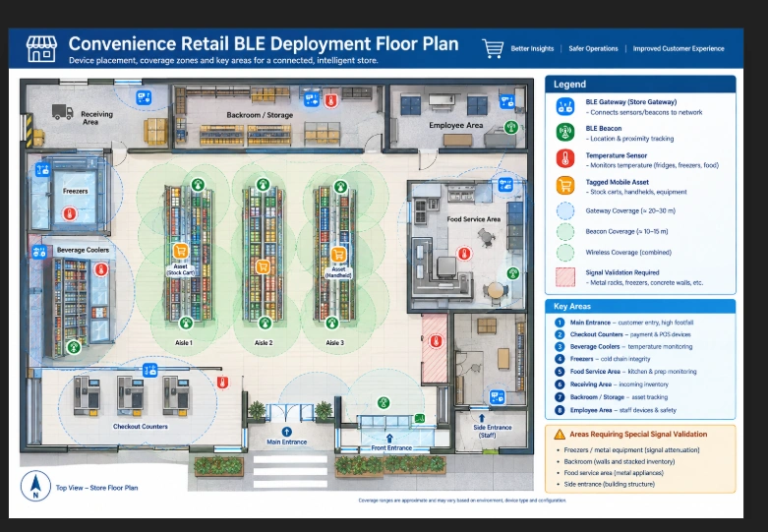Click the temperature sensor inside the Freezers
768x532 pixels.
tap(70, 213)
